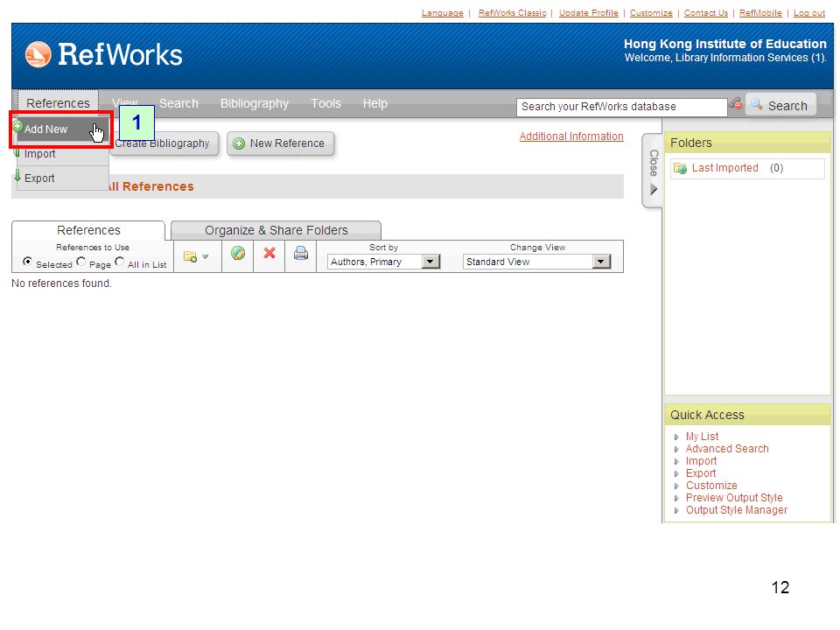Open the Tools menu
The width and height of the screenshot is (840, 630).
tap(325, 103)
